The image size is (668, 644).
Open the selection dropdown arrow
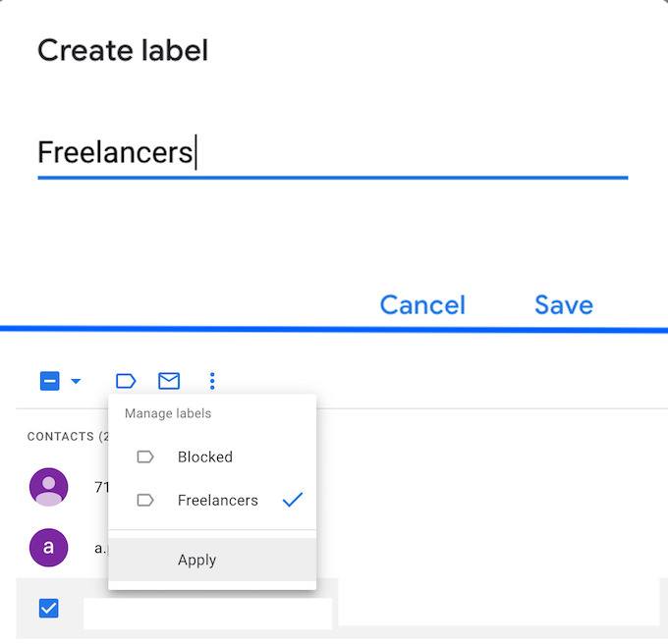coord(76,381)
